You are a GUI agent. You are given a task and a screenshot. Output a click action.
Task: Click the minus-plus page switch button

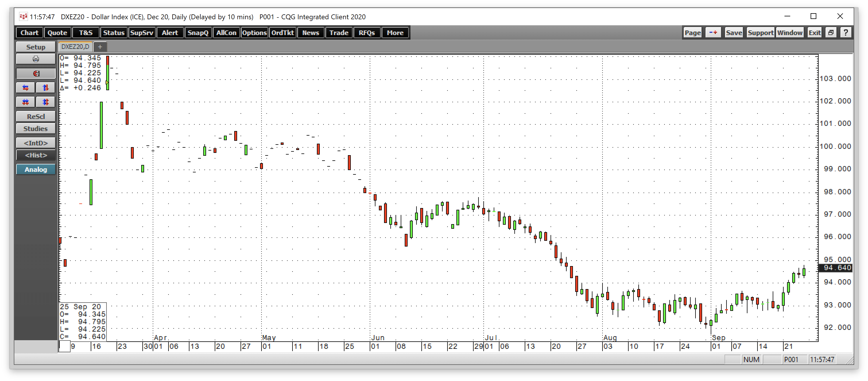pyautogui.click(x=713, y=33)
